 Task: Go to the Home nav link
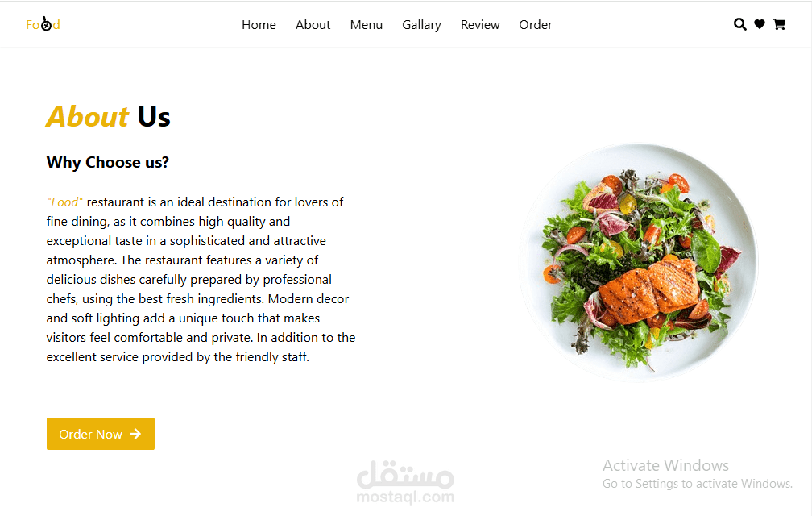[x=259, y=25]
